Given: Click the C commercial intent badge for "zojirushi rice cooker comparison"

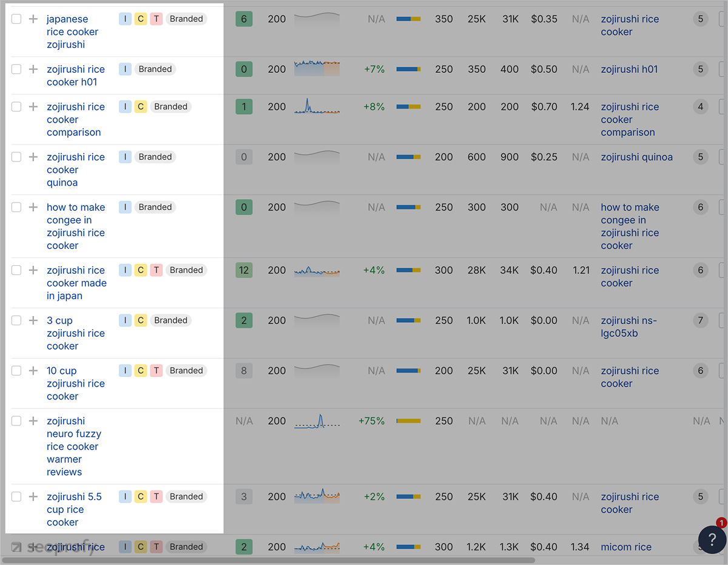Looking at the screenshot, I should [x=141, y=106].
